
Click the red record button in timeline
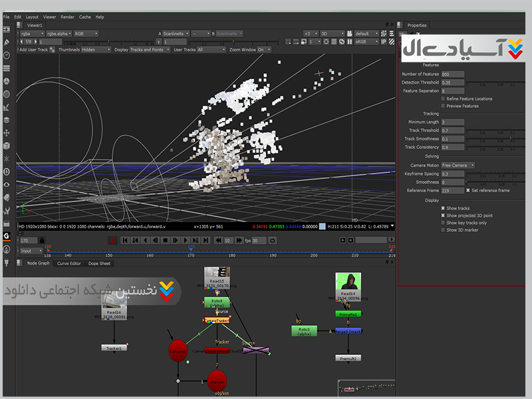pos(112,240)
